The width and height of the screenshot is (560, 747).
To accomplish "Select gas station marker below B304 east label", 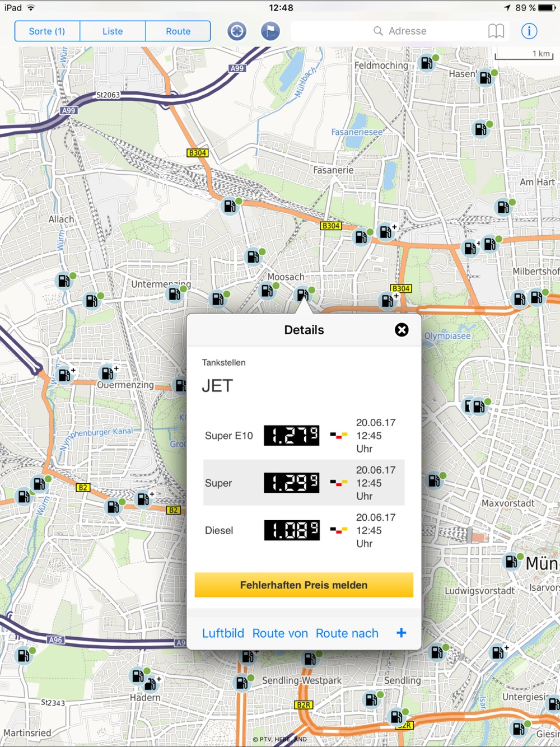I will 388,301.
